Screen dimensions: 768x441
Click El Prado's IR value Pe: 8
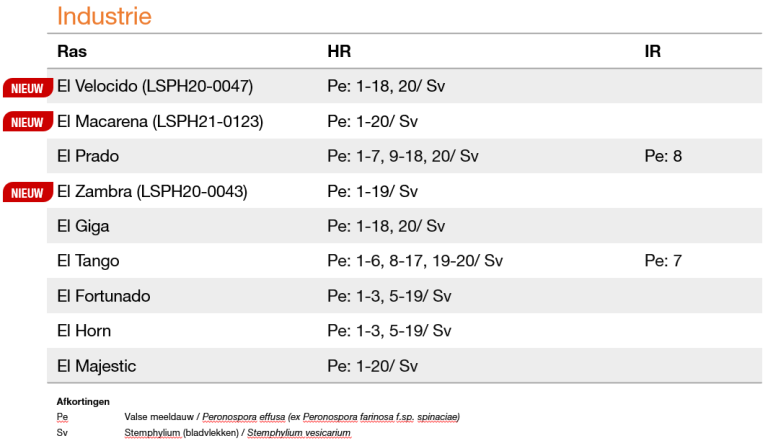663,156
